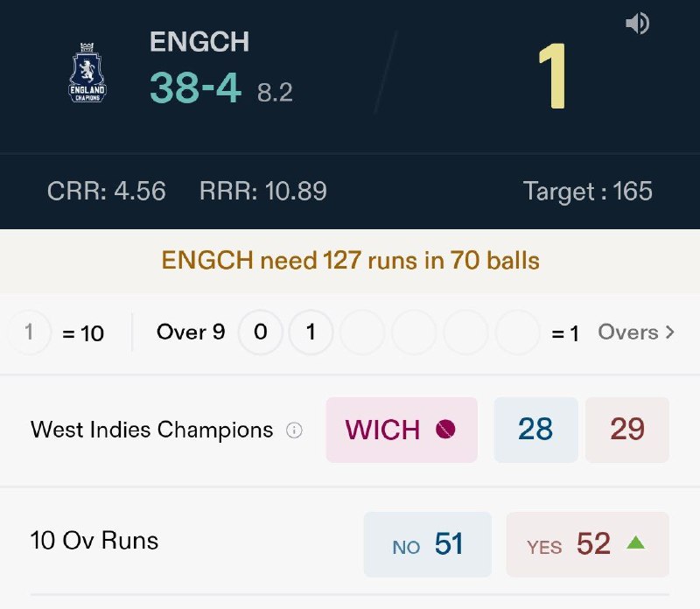
Task: Expand the Overs list chevron
Action: (670, 332)
